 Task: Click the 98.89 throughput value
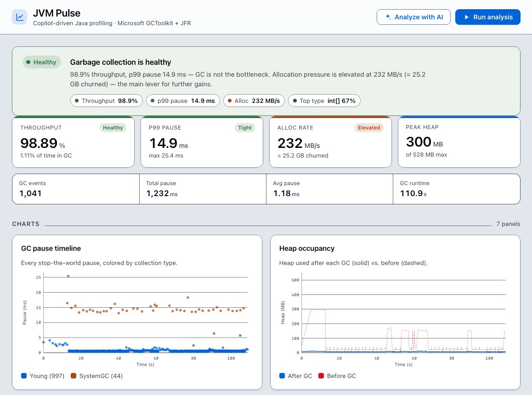tap(42, 143)
